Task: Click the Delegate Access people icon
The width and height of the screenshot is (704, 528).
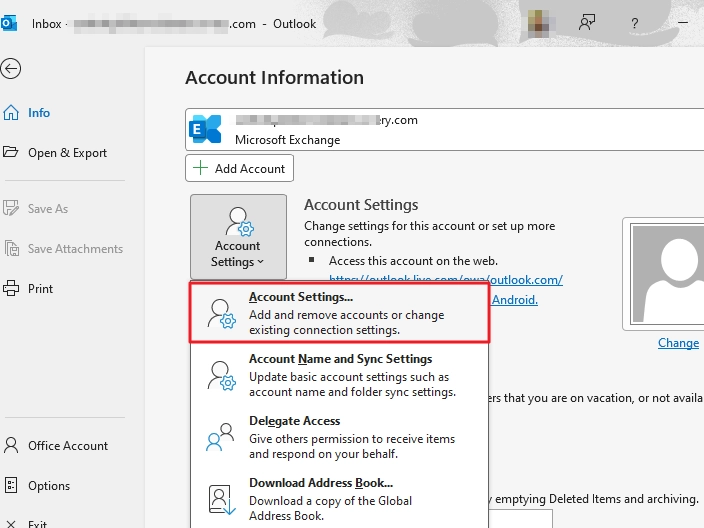Action: click(220, 437)
